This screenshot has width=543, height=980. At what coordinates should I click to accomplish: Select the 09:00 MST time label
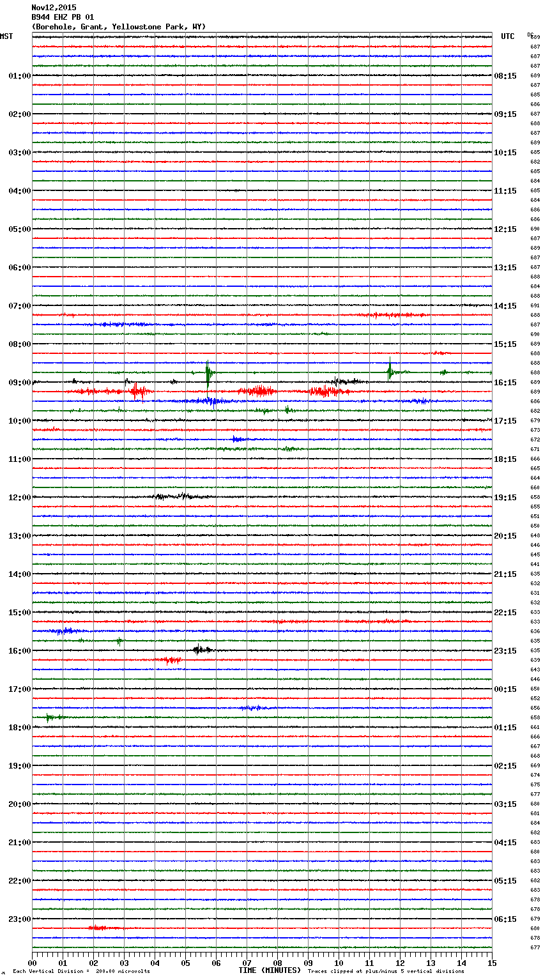pos(19,383)
